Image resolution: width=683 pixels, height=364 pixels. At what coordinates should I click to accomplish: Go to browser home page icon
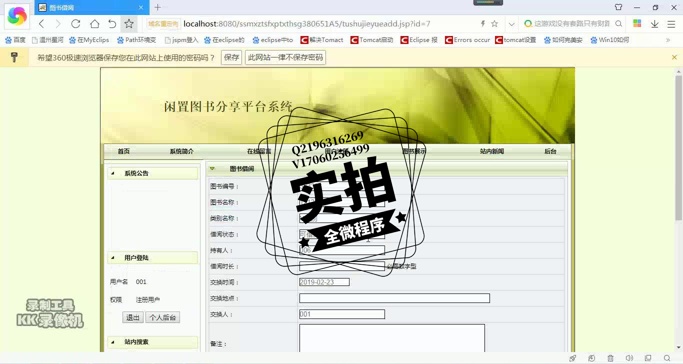(95, 24)
